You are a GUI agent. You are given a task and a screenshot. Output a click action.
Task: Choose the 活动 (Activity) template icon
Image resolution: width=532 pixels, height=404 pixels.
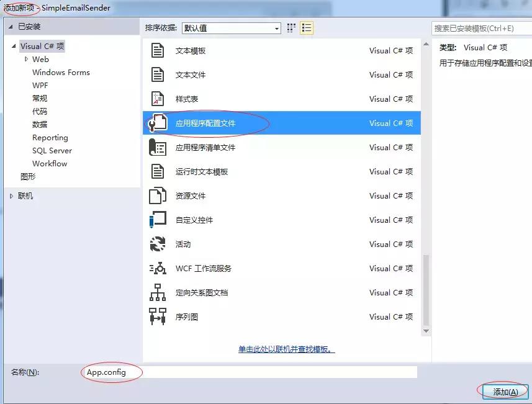[x=157, y=244]
